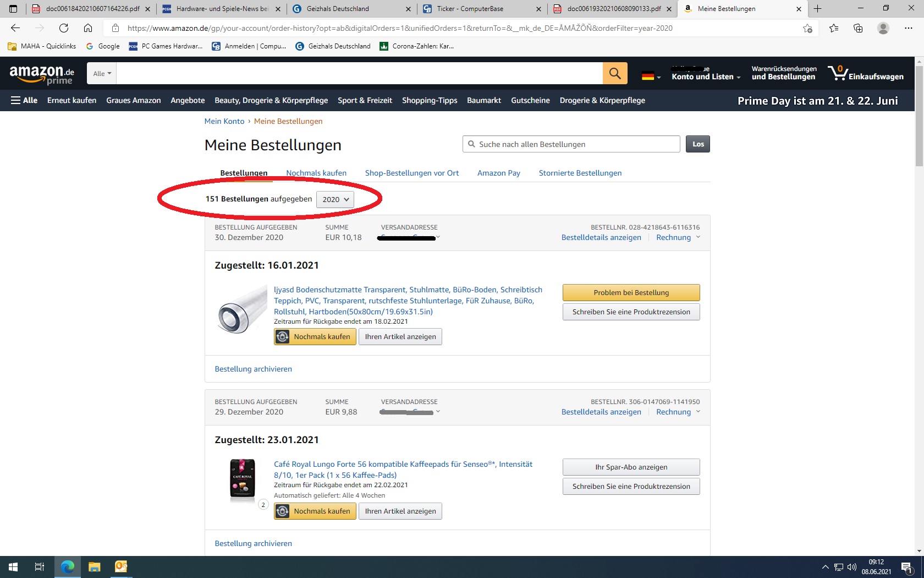
Task: Add page to favorites star icon
Action: [x=807, y=28]
